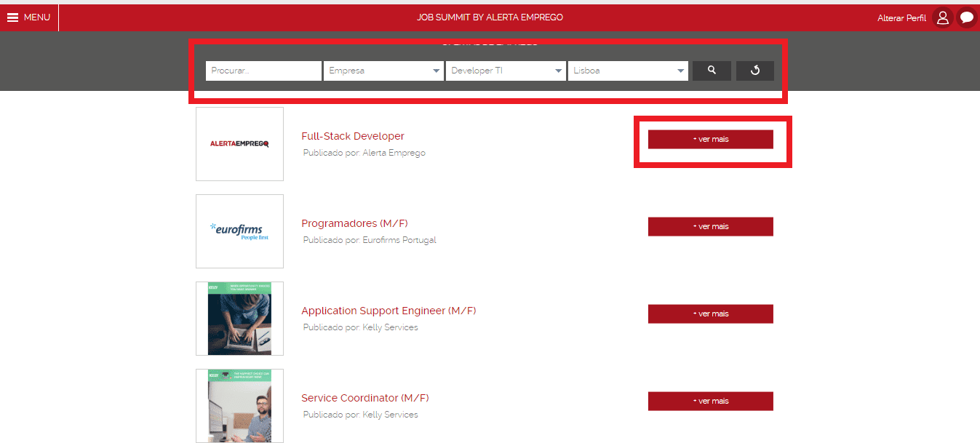This screenshot has width=980, height=443.
Task: Click the reset filters arrow icon
Action: [x=754, y=71]
